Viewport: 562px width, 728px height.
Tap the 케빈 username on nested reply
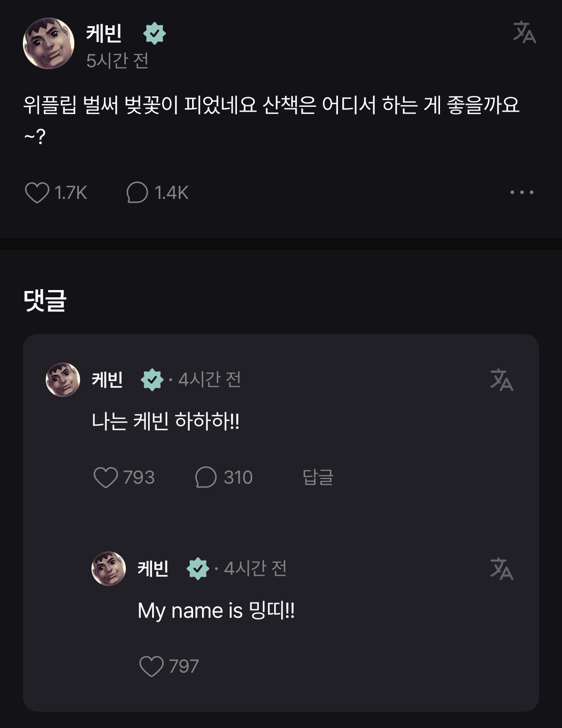pyautogui.click(x=153, y=569)
